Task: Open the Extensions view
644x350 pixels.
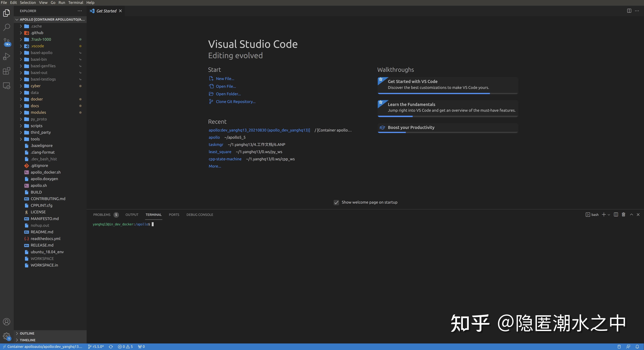Action: pyautogui.click(x=7, y=71)
